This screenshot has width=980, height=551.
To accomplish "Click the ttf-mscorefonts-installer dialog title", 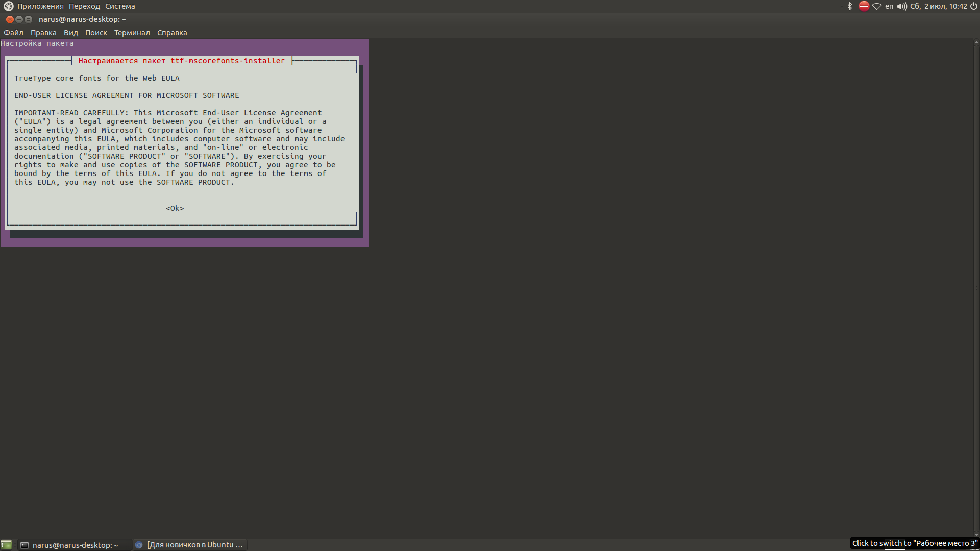I will [181, 61].
